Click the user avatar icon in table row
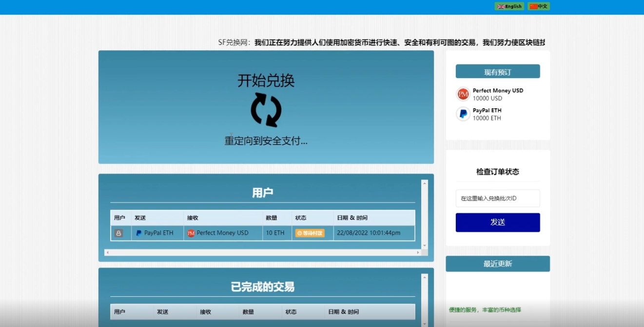 (x=118, y=233)
